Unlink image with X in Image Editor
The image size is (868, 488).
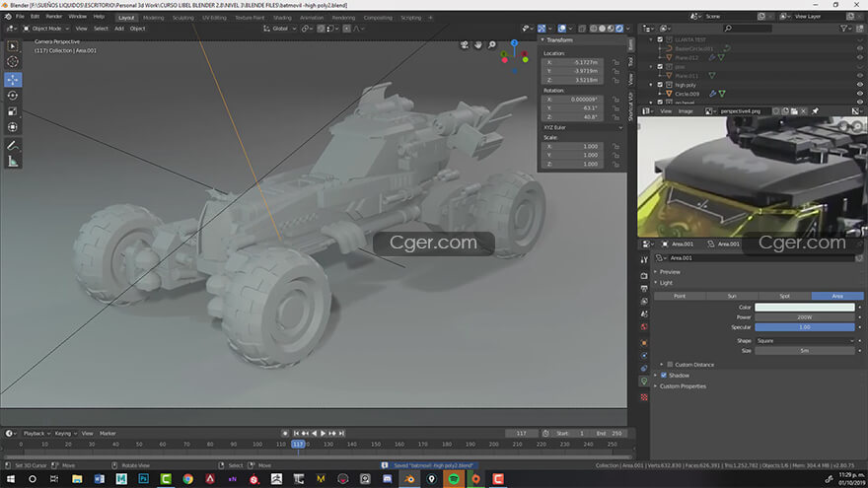coord(804,111)
